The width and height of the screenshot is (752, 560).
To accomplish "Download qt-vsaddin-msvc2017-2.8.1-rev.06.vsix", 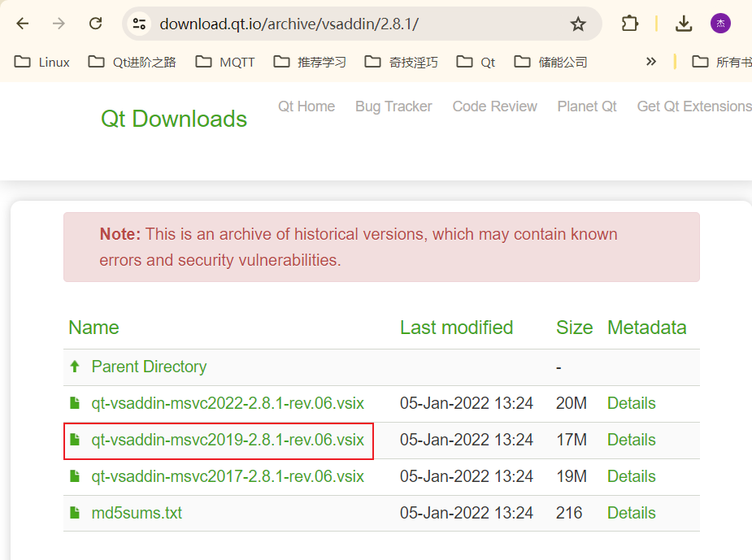I will pyautogui.click(x=228, y=476).
